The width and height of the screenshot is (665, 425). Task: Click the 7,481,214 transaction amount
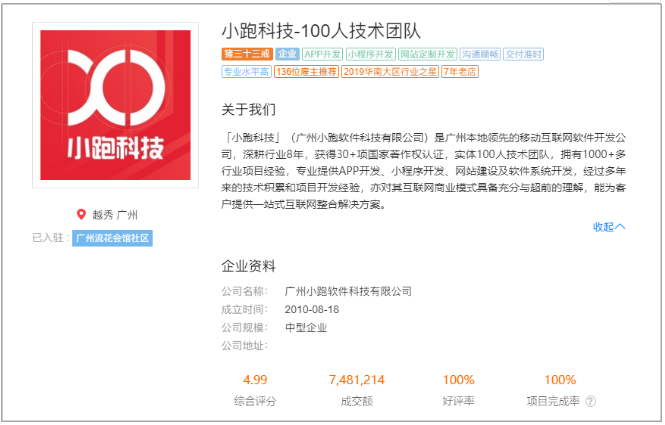[356, 380]
